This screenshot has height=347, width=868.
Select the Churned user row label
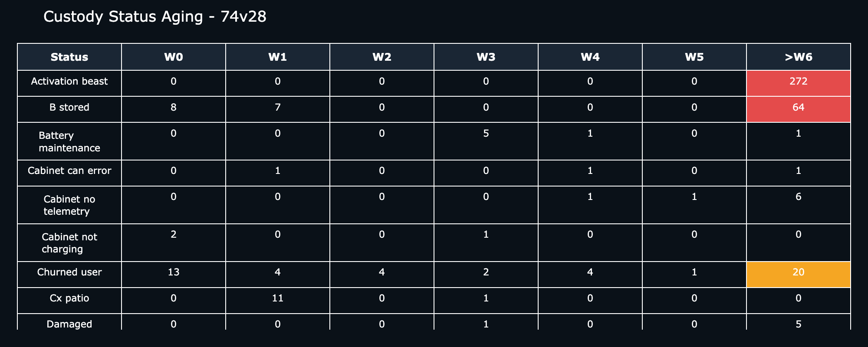click(69, 272)
